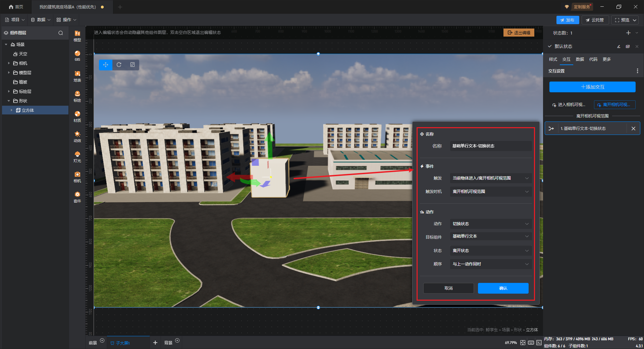Image resolution: width=644 pixels, height=349 pixels.
Task: Select the move/translate gizmo tool
Action: click(106, 65)
